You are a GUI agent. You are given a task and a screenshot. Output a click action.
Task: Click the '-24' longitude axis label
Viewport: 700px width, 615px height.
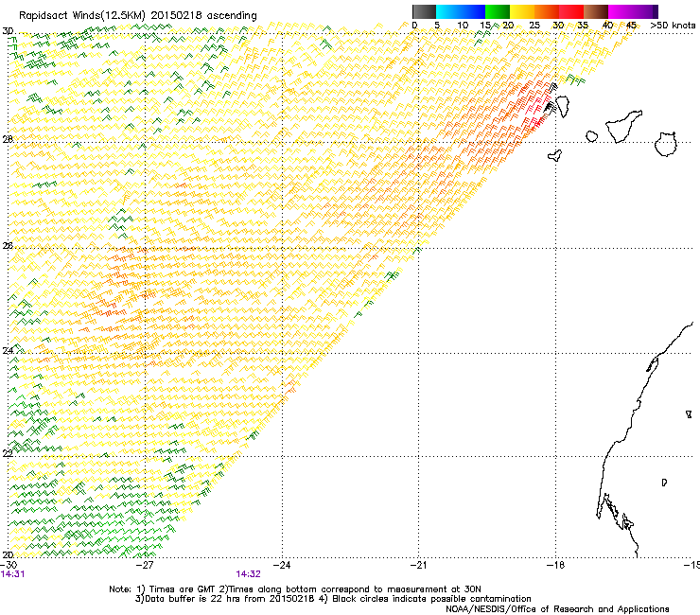(282, 565)
